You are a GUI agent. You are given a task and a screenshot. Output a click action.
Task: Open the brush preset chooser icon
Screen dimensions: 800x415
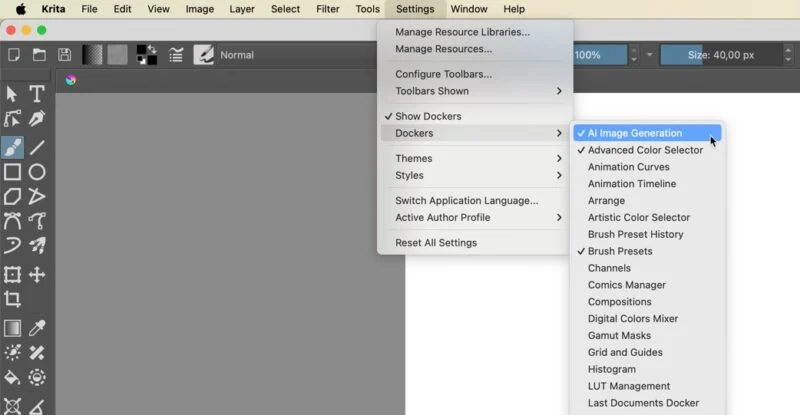(204, 55)
